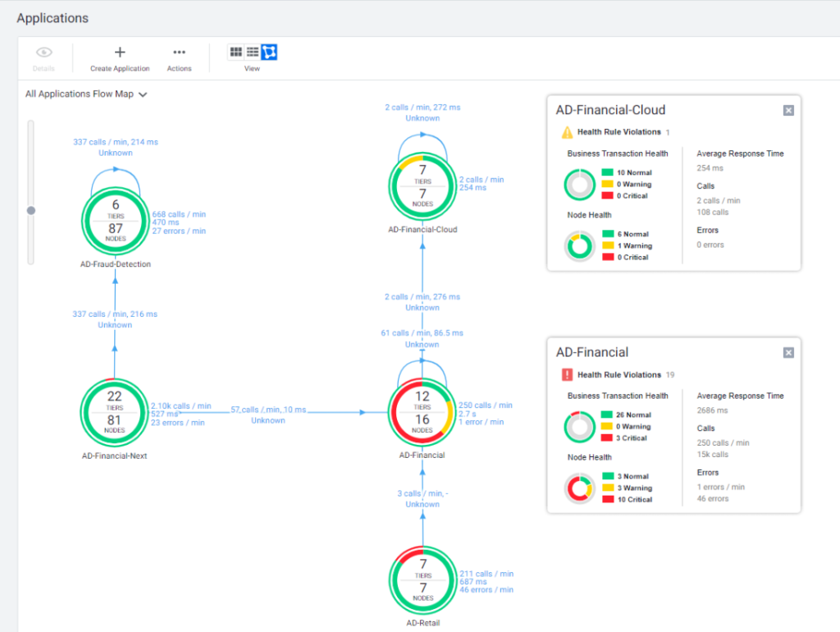Click the Details eye icon
This screenshot has height=632, width=840.
tap(43, 53)
